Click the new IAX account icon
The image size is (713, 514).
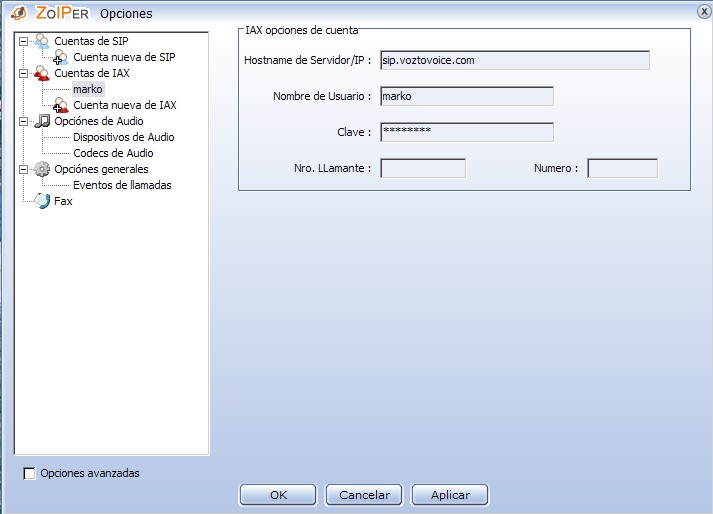[x=61, y=105]
